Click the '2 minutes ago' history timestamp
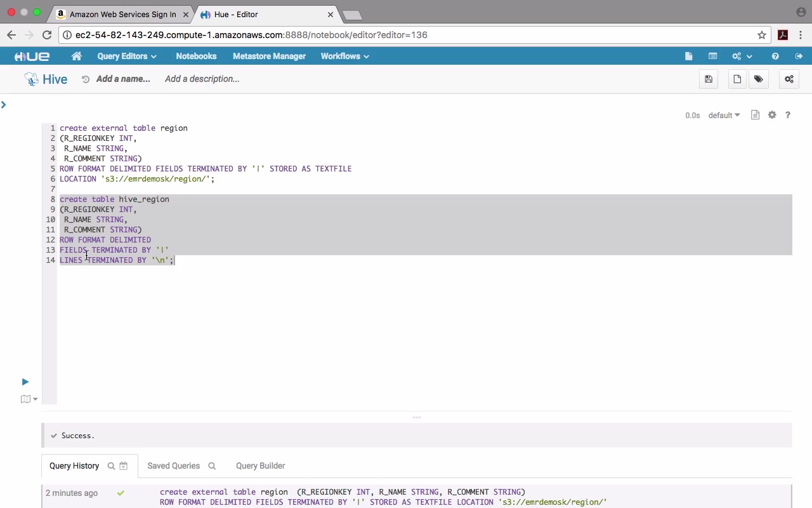Image resolution: width=812 pixels, height=508 pixels. (x=72, y=493)
